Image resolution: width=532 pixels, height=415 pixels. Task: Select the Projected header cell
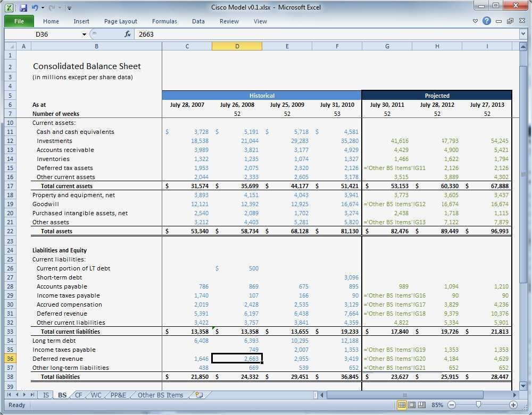(x=437, y=96)
